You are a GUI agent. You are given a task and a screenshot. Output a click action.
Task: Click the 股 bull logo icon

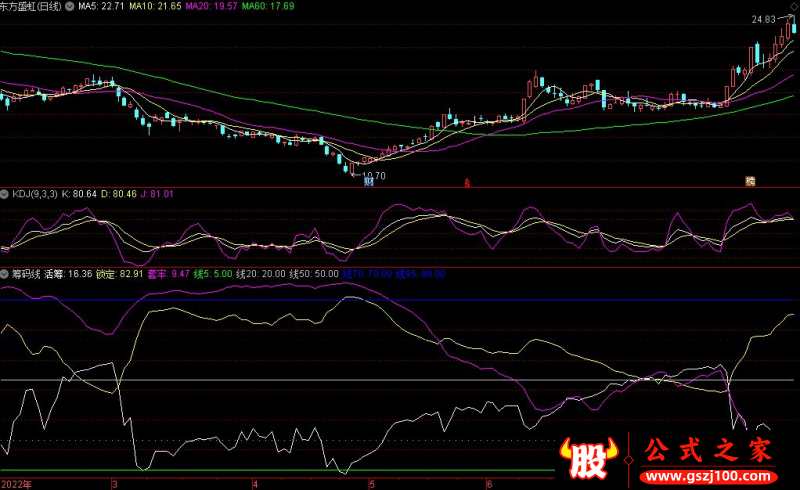coord(588,458)
